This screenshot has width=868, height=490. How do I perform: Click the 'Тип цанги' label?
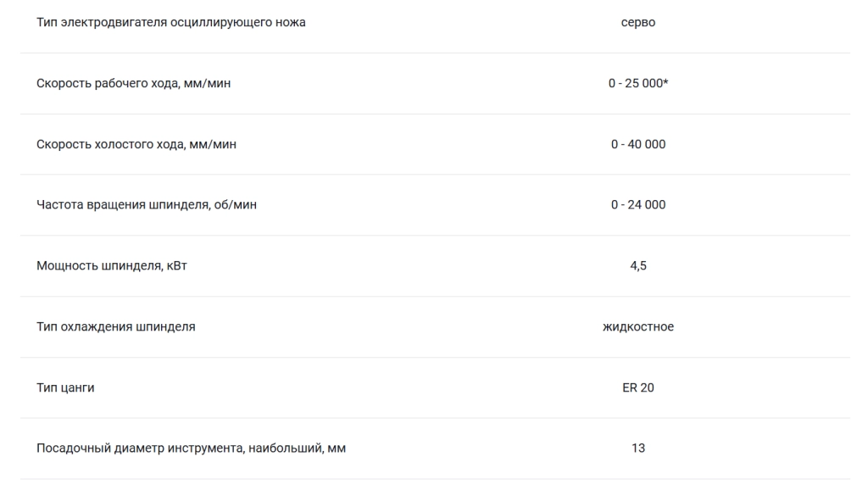click(x=65, y=387)
